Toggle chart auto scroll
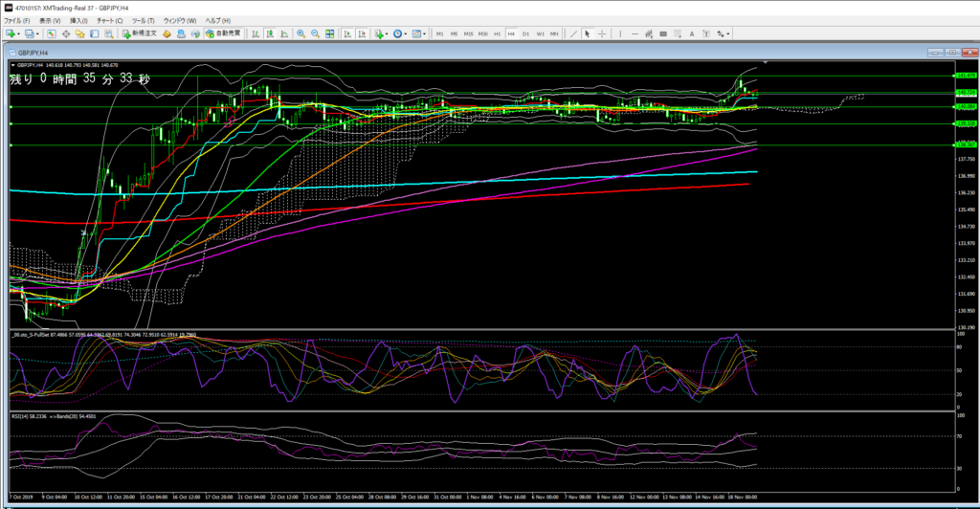 coord(347,33)
